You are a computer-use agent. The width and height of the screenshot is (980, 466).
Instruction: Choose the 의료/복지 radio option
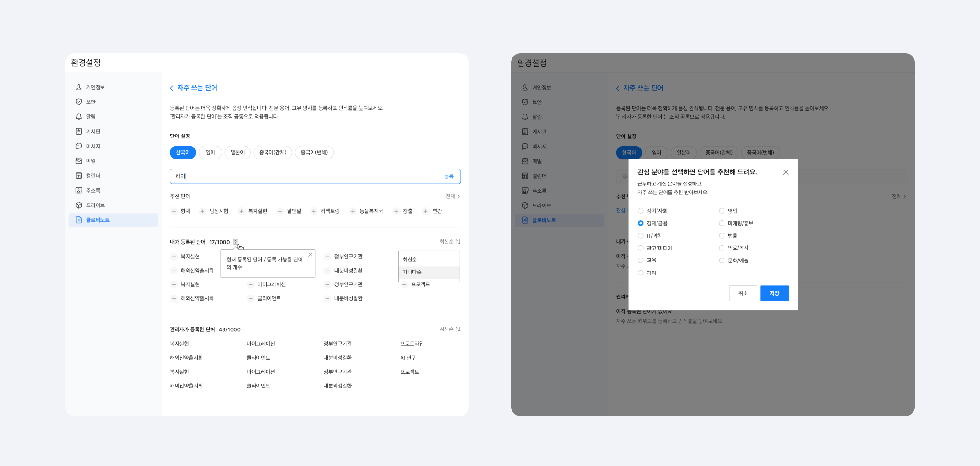point(722,248)
